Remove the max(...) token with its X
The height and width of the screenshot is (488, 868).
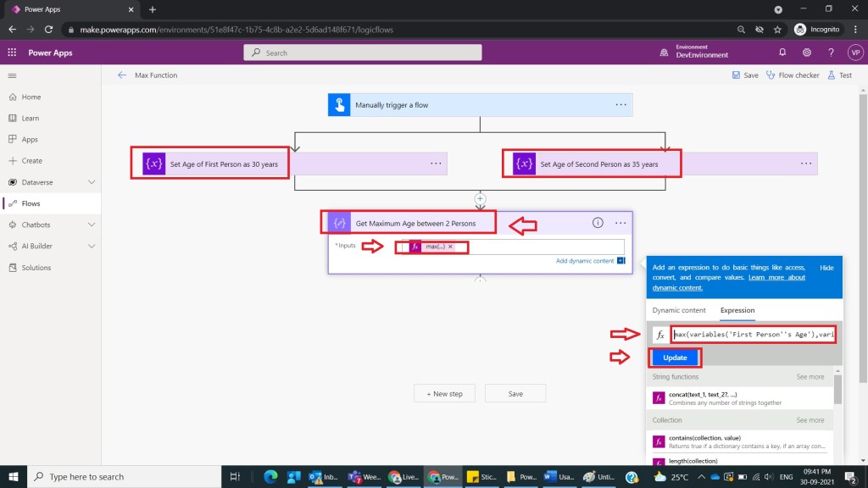(451, 247)
